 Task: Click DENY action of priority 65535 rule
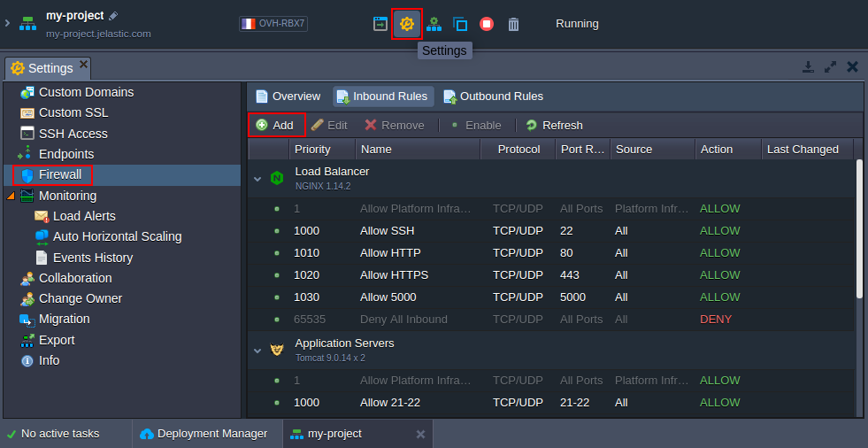point(716,320)
